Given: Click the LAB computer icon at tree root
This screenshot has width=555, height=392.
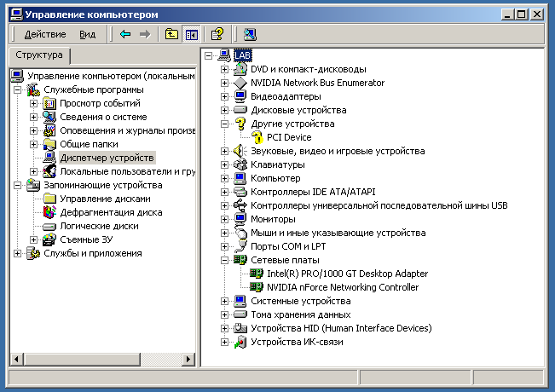Looking at the screenshot, I should point(224,55).
